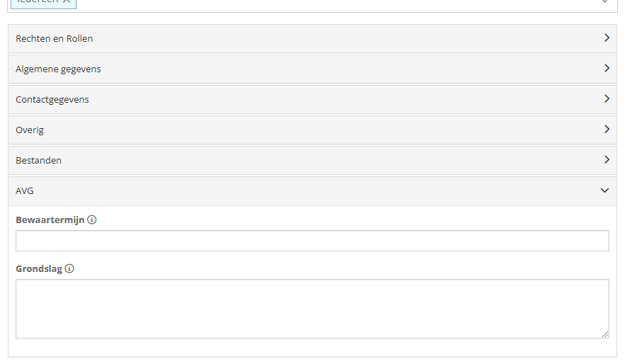The height and width of the screenshot is (364, 627).
Task: Collapse AVG using its down chevron
Action: (x=604, y=190)
